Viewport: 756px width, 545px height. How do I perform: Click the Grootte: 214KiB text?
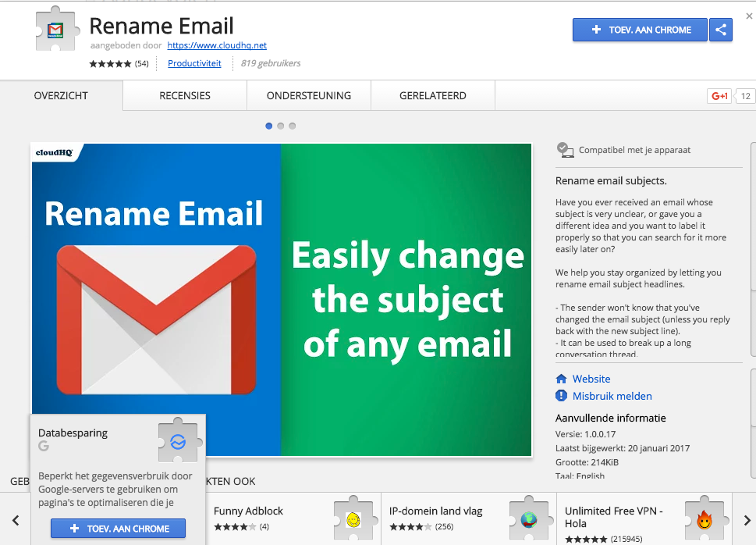point(587,462)
